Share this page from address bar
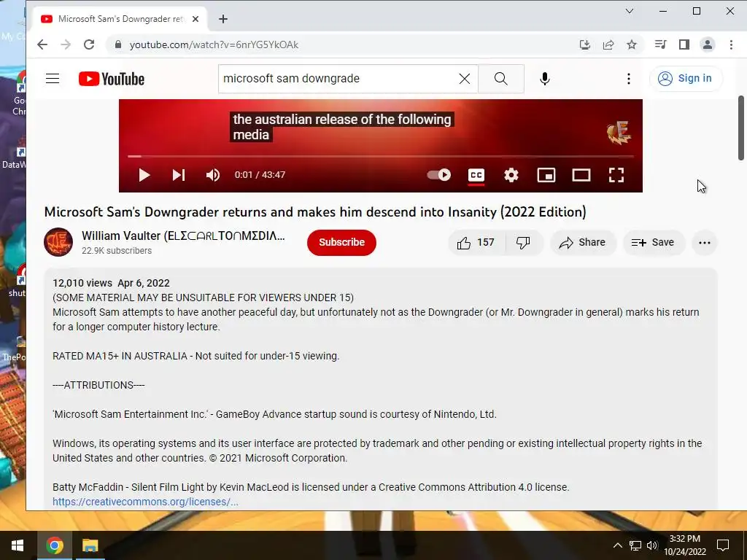This screenshot has height=560, width=747. pos(608,44)
